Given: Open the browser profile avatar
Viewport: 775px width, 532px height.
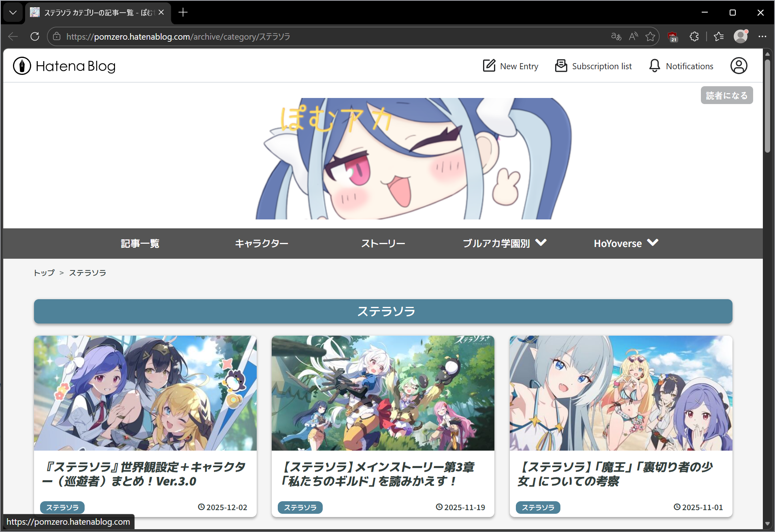Looking at the screenshot, I should (x=741, y=36).
